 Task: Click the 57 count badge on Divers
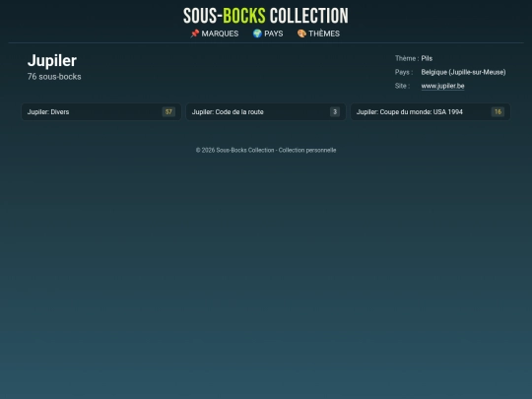point(168,111)
